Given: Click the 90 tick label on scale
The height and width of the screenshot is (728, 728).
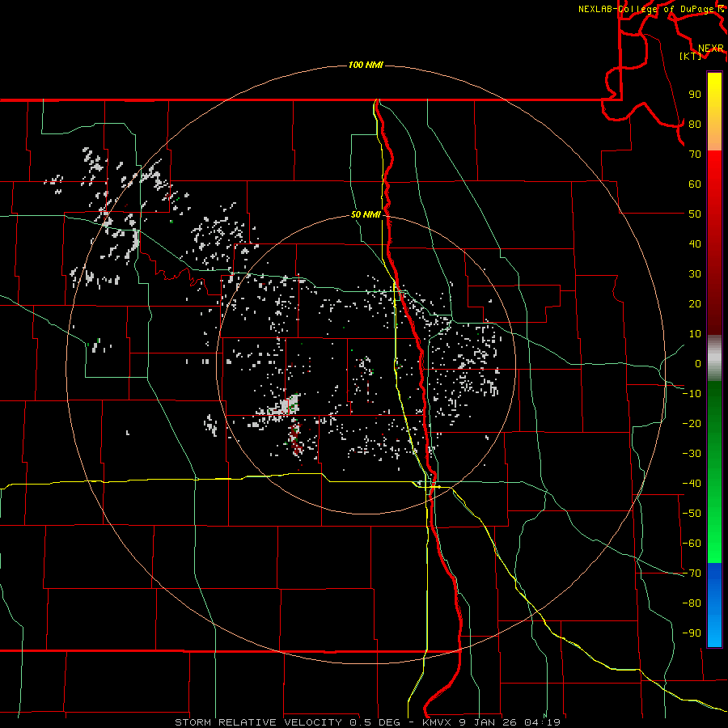Looking at the screenshot, I should [x=695, y=95].
